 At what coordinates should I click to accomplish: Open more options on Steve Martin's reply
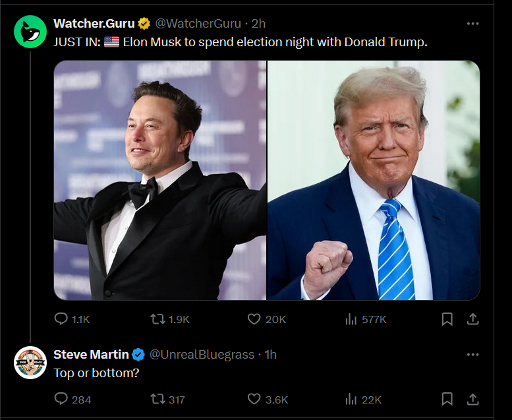pyautogui.click(x=472, y=355)
